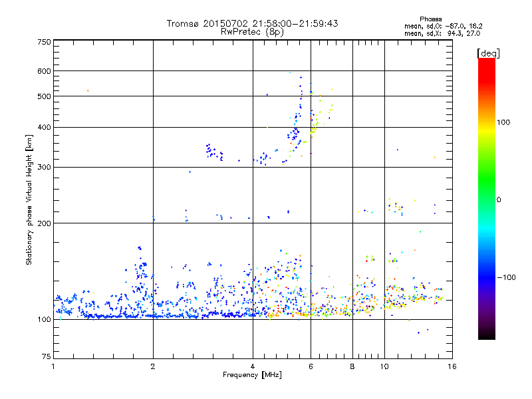The width and height of the screenshot is (532, 399).
Task: Click the y-axis tick label '600'
Action: [x=44, y=71]
